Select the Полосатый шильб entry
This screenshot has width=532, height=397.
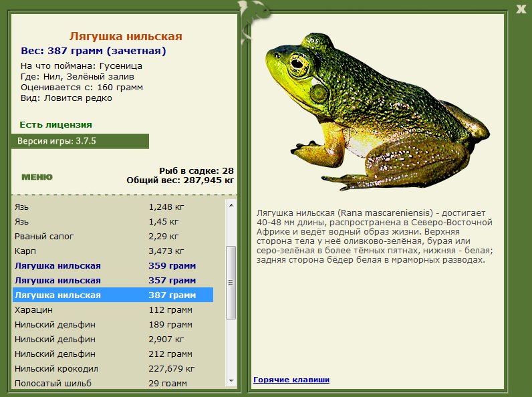(113, 383)
